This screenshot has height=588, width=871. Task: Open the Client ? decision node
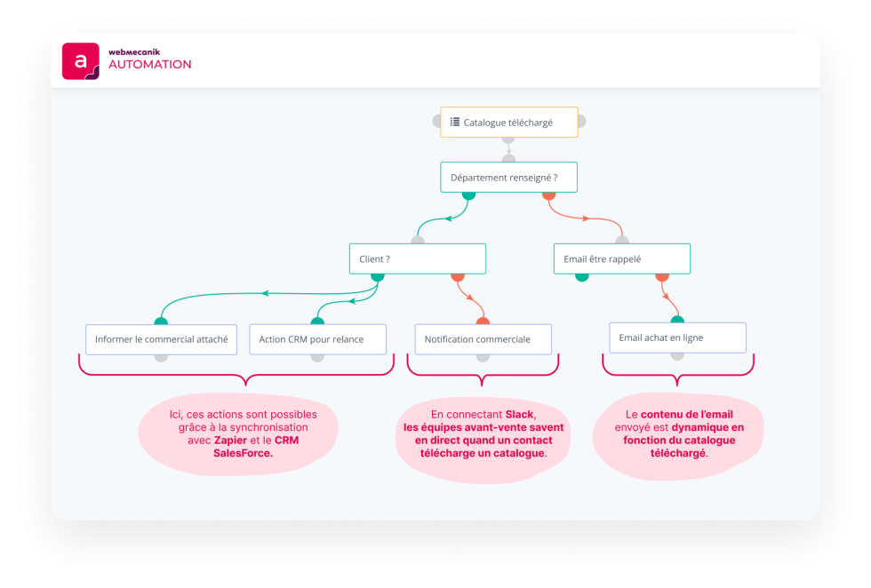point(417,258)
